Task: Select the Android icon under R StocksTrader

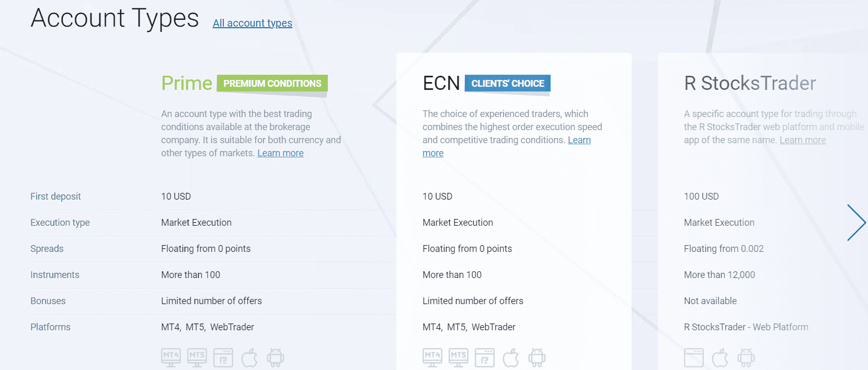Action: (x=746, y=358)
